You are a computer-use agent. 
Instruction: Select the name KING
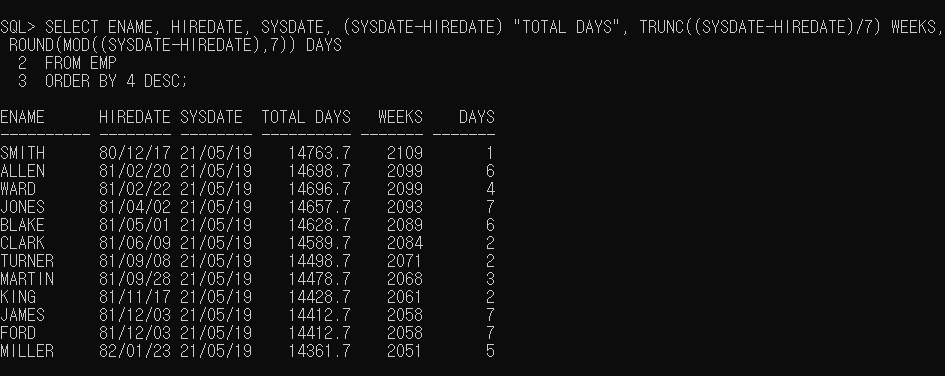tap(18, 297)
